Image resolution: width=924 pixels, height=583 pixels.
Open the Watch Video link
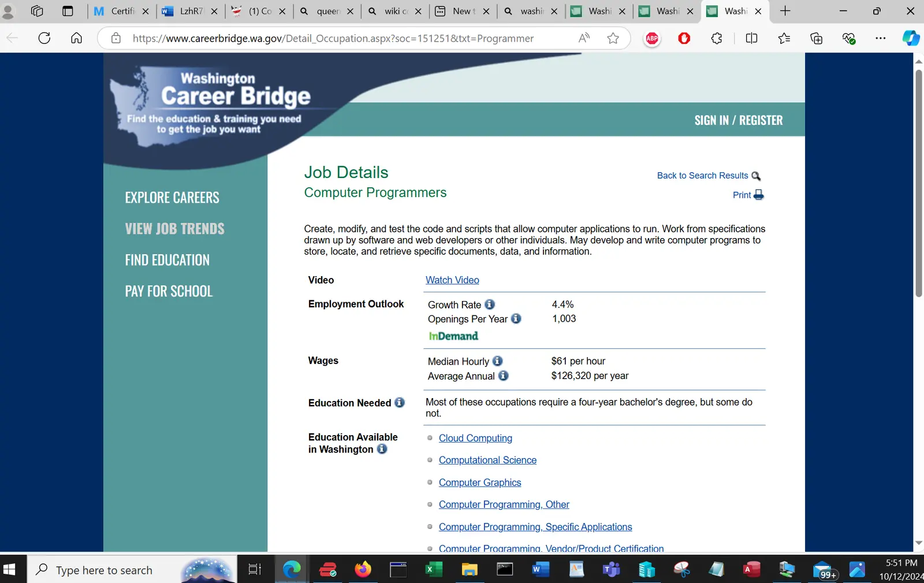452,280
